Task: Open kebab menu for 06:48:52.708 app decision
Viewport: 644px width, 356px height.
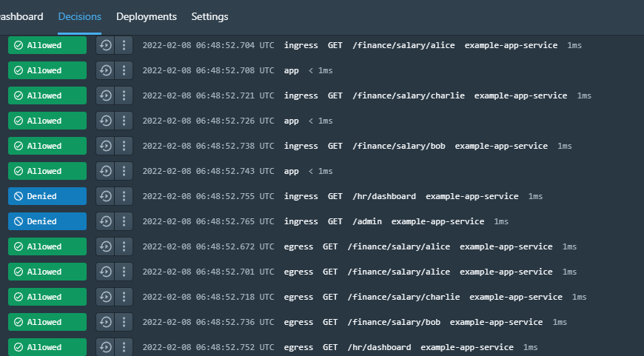Action: 124,70
